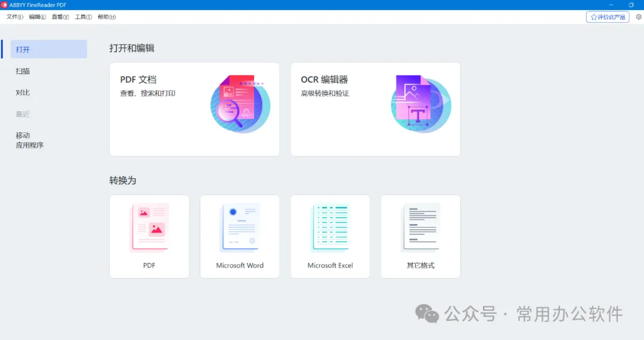Open the PDF 文档 card
Viewport: 644px width, 340px height.
point(194,109)
